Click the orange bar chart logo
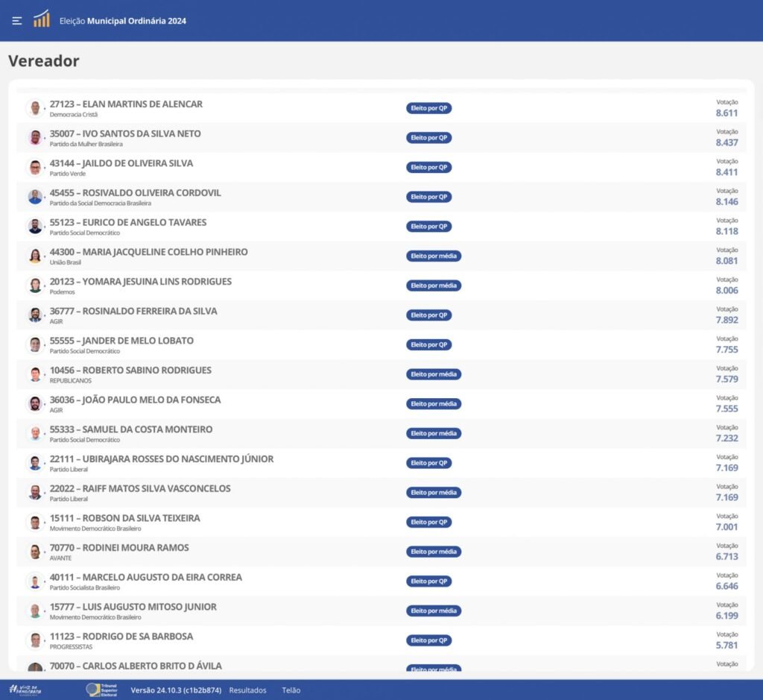The width and height of the screenshot is (763, 700). tap(42, 19)
